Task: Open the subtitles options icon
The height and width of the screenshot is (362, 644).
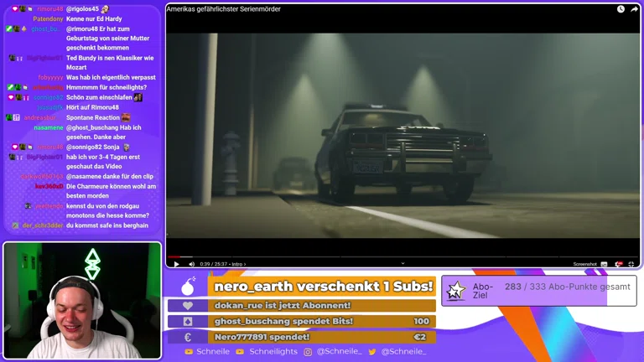Action: tap(604, 264)
